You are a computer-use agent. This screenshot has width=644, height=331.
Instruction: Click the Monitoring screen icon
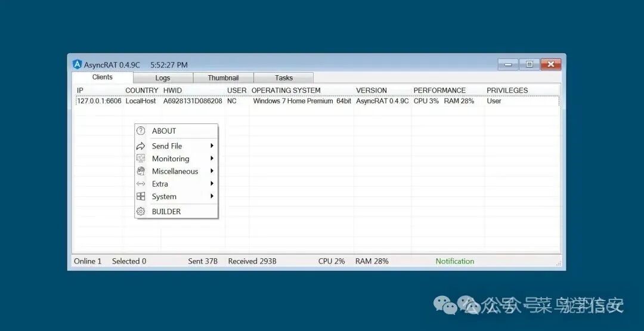click(141, 159)
